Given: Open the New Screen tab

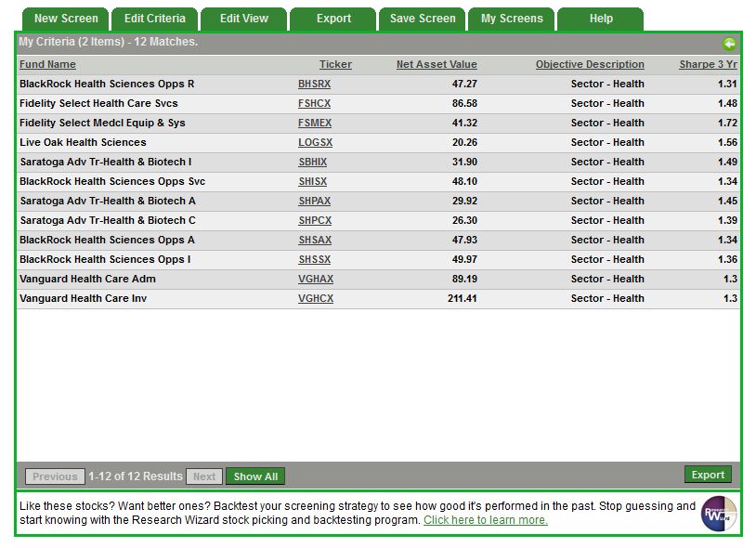Looking at the screenshot, I should tap(66, 19).
